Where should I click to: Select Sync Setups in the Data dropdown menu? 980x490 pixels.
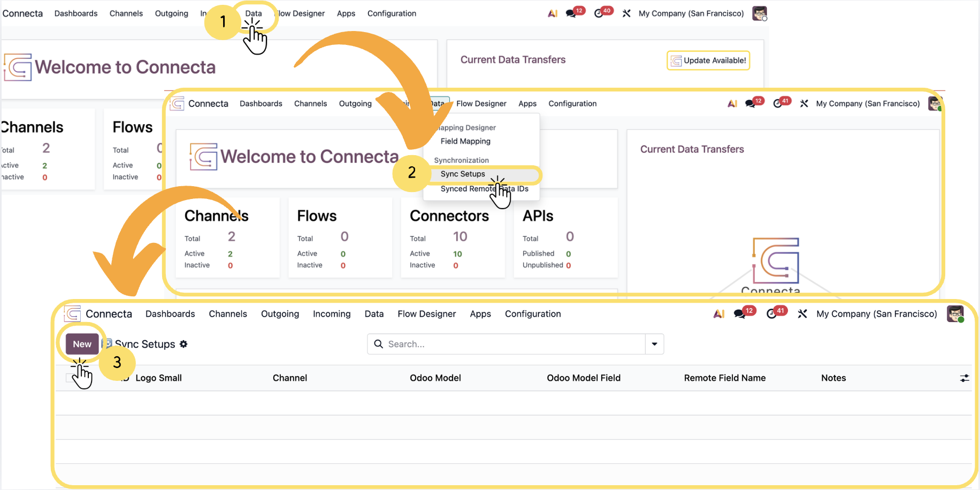pyautogui.click(x=463, y=174)
